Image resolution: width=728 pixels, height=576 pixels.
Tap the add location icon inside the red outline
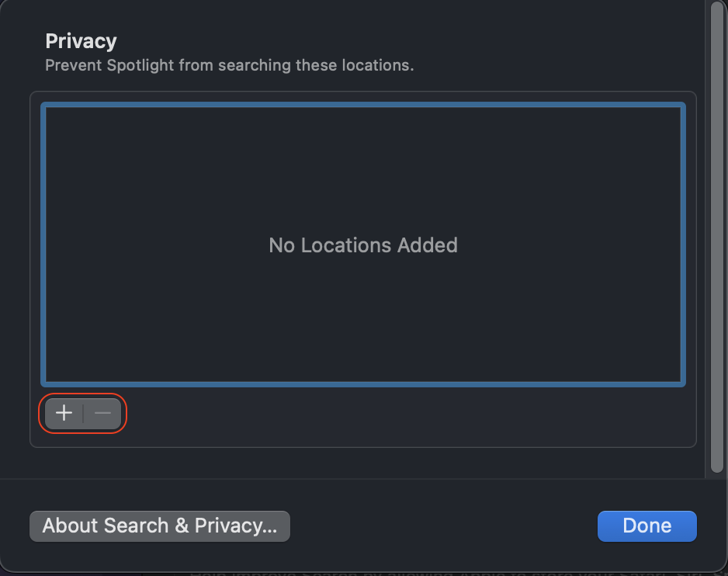tap(64, 412)
